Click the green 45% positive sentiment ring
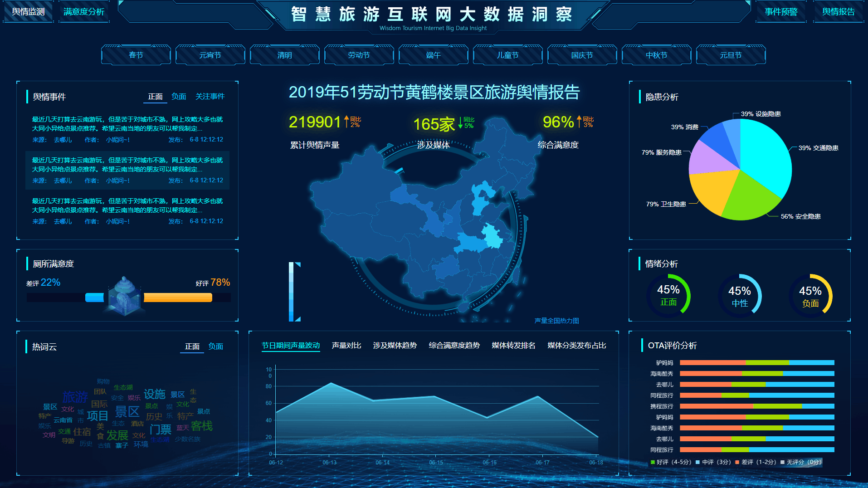The height and width of the screenshot is (488, 868). [x=668, y=295]
